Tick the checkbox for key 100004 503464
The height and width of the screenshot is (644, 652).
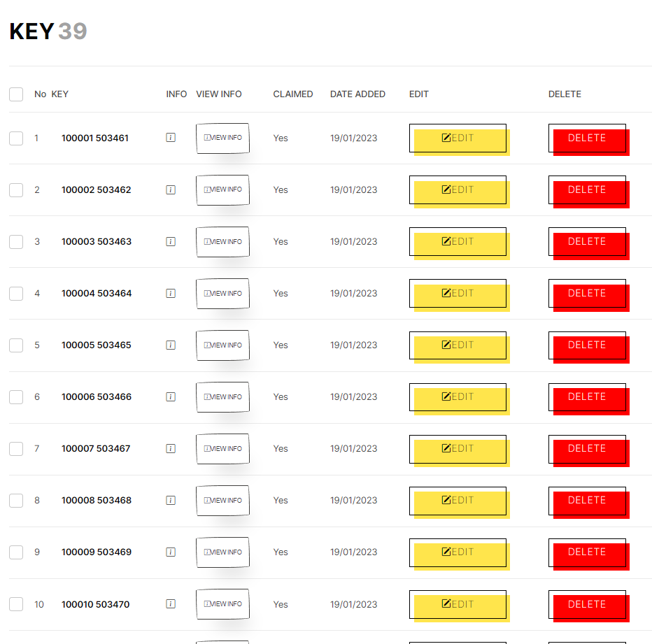(16, 294)
